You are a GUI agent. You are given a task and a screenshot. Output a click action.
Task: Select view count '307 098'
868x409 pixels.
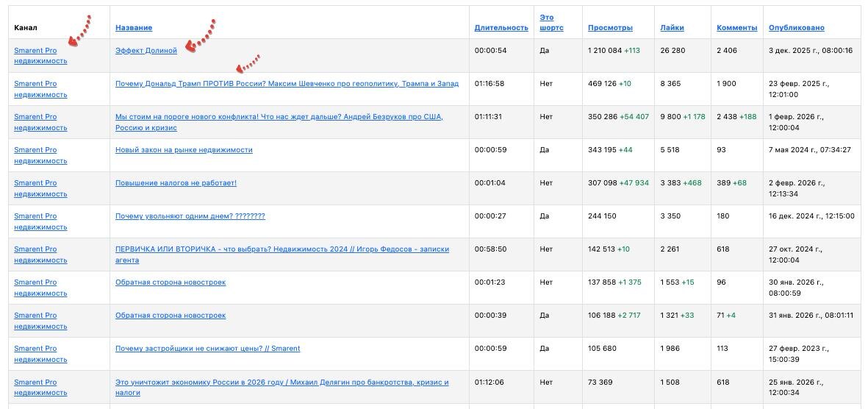tap(602, 183)
